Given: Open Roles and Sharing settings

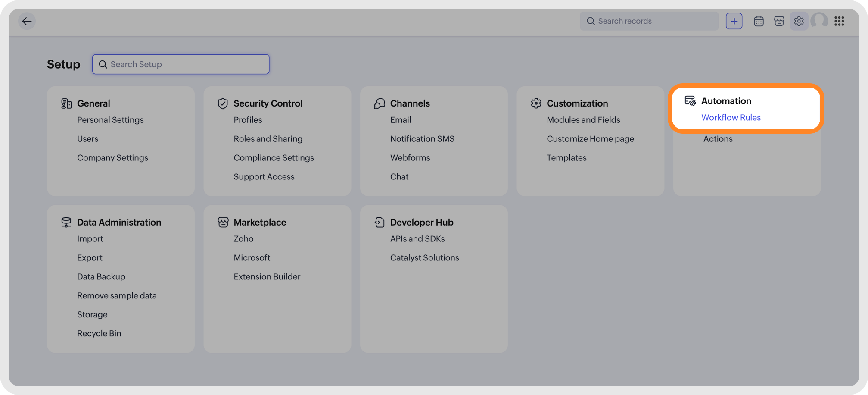Looking at the screenshot, I should pyautogui.click(x=268, y=139).
